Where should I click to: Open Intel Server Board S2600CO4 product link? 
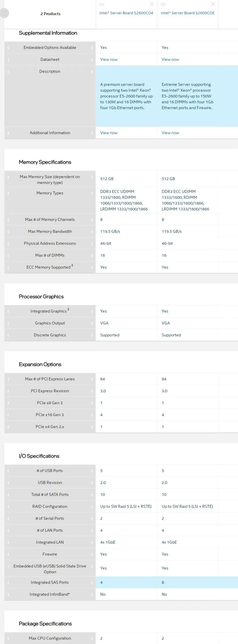(126, 13)
